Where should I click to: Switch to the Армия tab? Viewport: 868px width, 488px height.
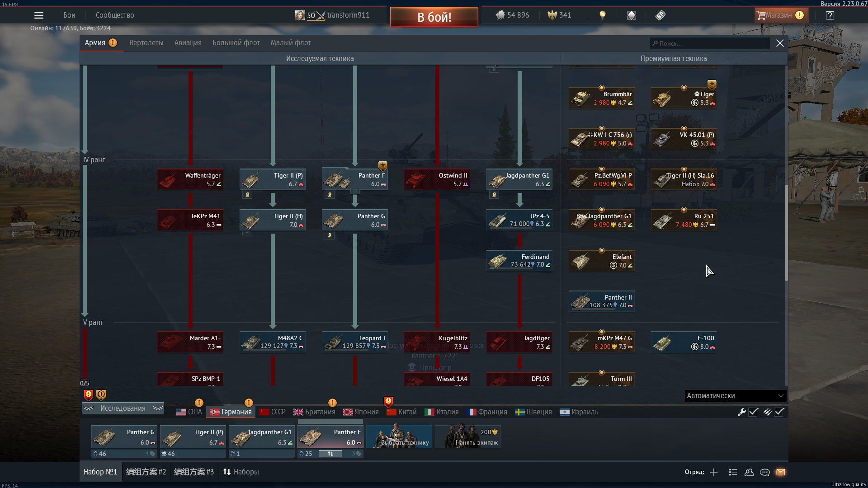coord(101,43)
